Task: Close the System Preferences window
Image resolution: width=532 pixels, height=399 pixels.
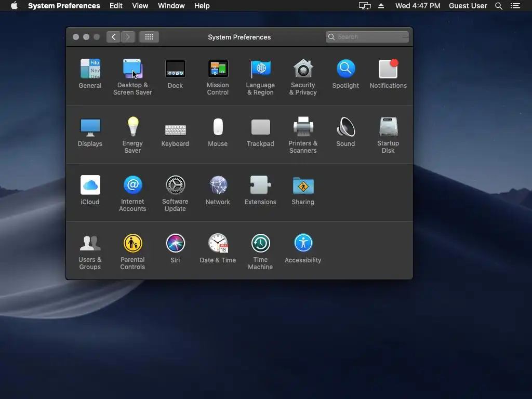Action: click(x=76, y=37)
